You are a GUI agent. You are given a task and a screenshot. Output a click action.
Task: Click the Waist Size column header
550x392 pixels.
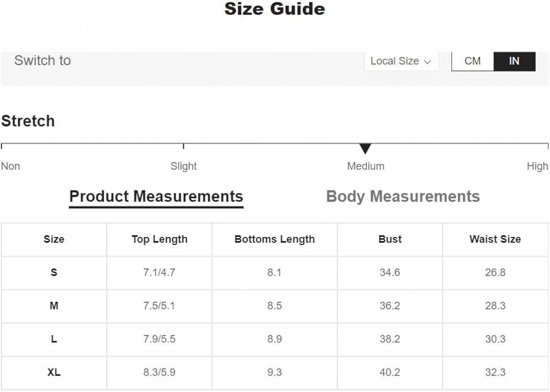pos(495,239)
